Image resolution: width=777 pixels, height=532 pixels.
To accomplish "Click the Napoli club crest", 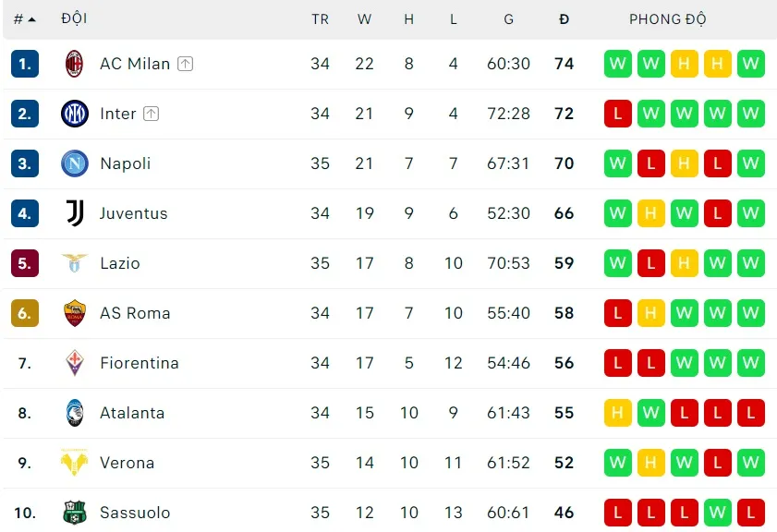I will point(76,163).
